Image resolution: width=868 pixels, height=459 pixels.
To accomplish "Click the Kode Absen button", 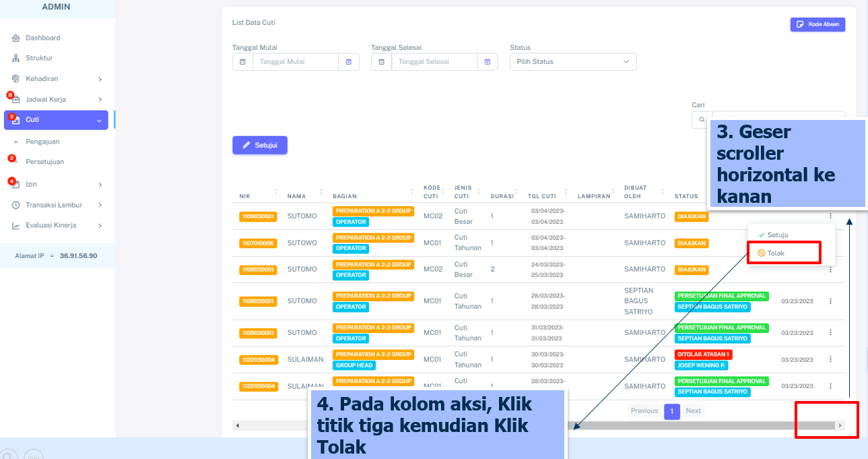I will pos(817,24).
